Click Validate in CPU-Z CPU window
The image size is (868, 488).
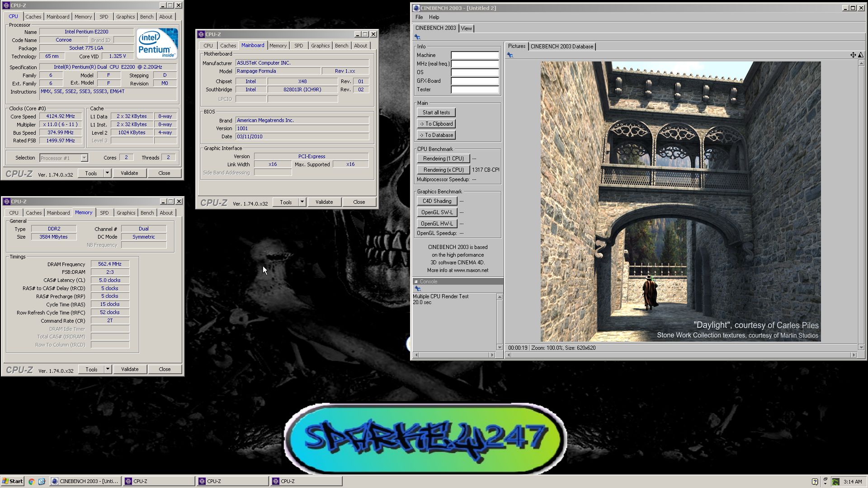point(129,173)
